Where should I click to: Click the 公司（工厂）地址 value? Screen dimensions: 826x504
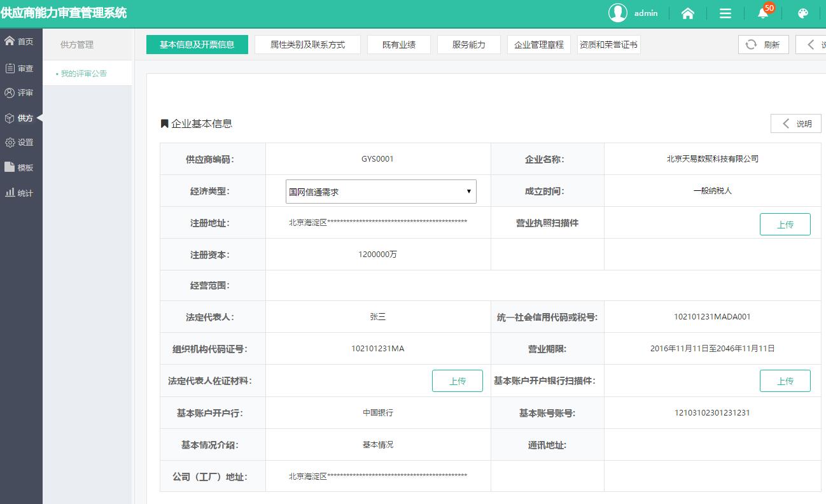pyautogui.click(x=378, y=475)
